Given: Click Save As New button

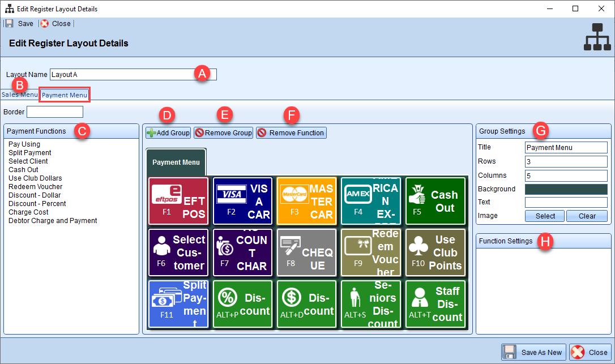Looking at the screenshot, I should click(534, 352).
